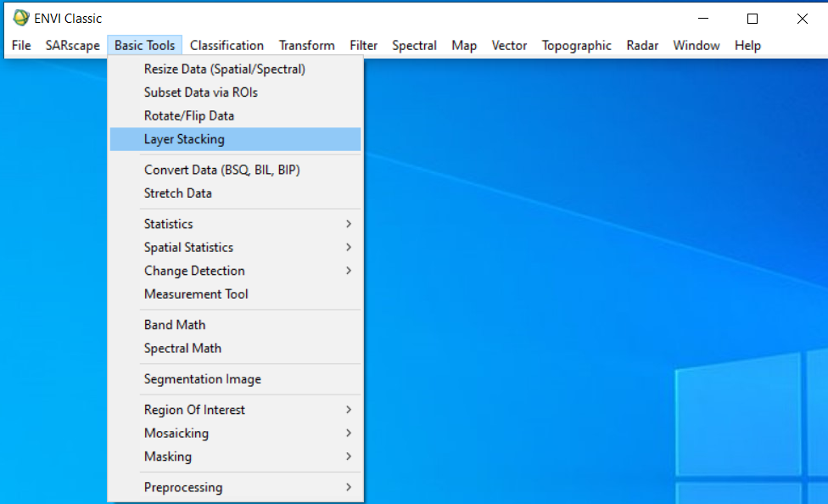Maximize the ENVI Classic window
This screenshot has width=828, height=504.
pyautogui.click(x=752, y=19)
